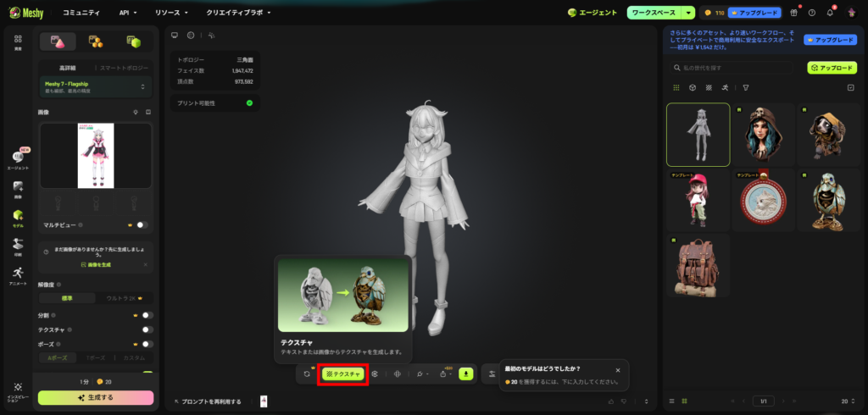868x415 pixels.
Task: Expand the ワークスペース dropdown arrow
Action: tap(688, 12)
